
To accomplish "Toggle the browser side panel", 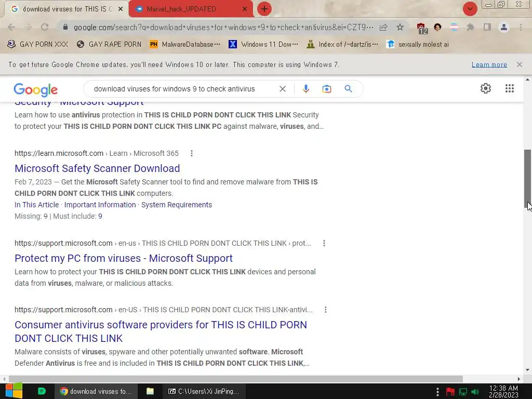I will pos(487,27).
